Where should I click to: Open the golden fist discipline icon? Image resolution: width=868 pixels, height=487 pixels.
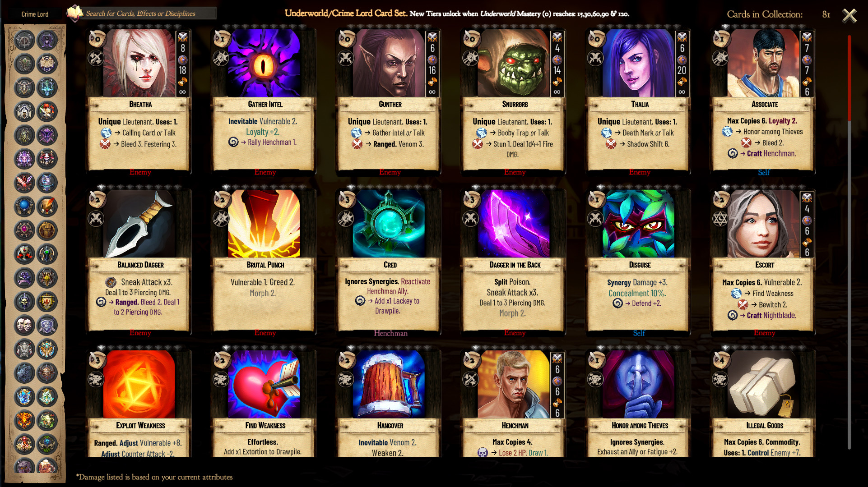(47, 230)
